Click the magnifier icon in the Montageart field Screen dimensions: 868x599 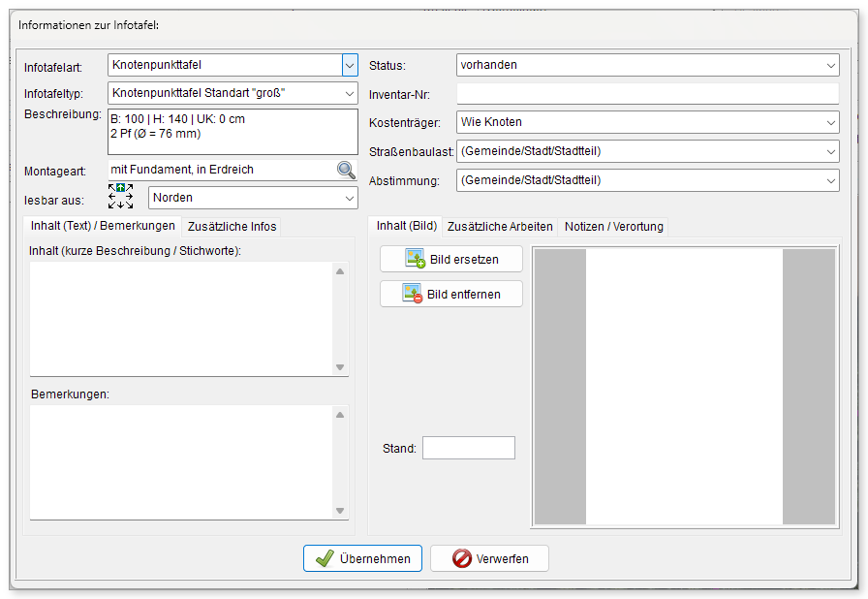point(347,170)
